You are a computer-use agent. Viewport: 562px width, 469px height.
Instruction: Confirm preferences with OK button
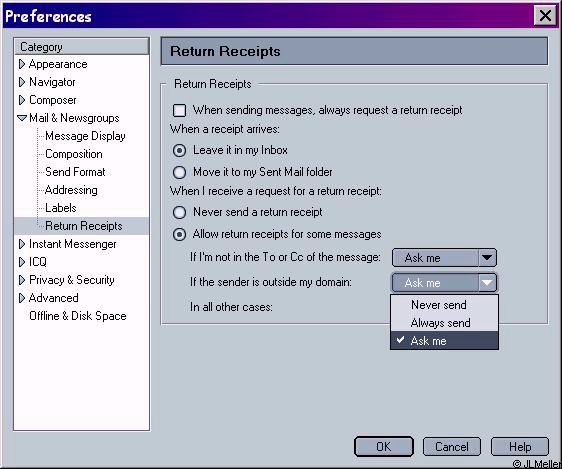click(384, 446)
